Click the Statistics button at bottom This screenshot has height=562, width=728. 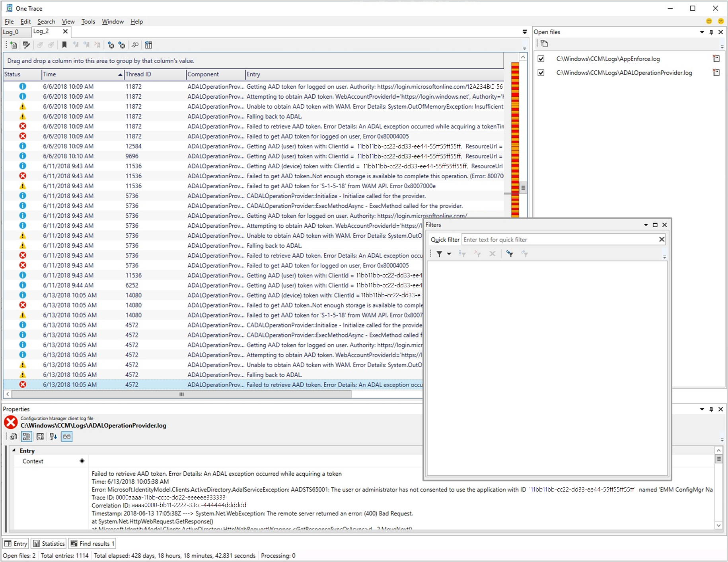pyautogui.click(x=49, y=544)
